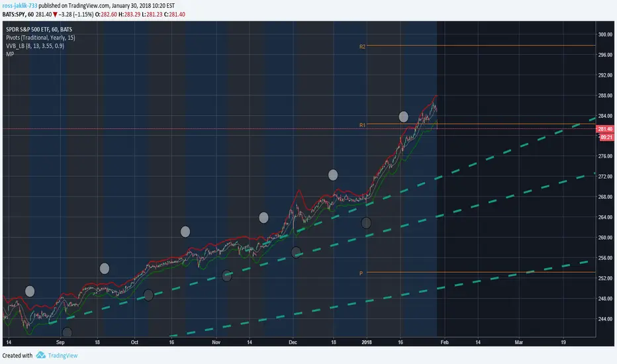Click the Sep date axis label
The height and width of the screenshot is (364, 617).
[x=60, y=342]
